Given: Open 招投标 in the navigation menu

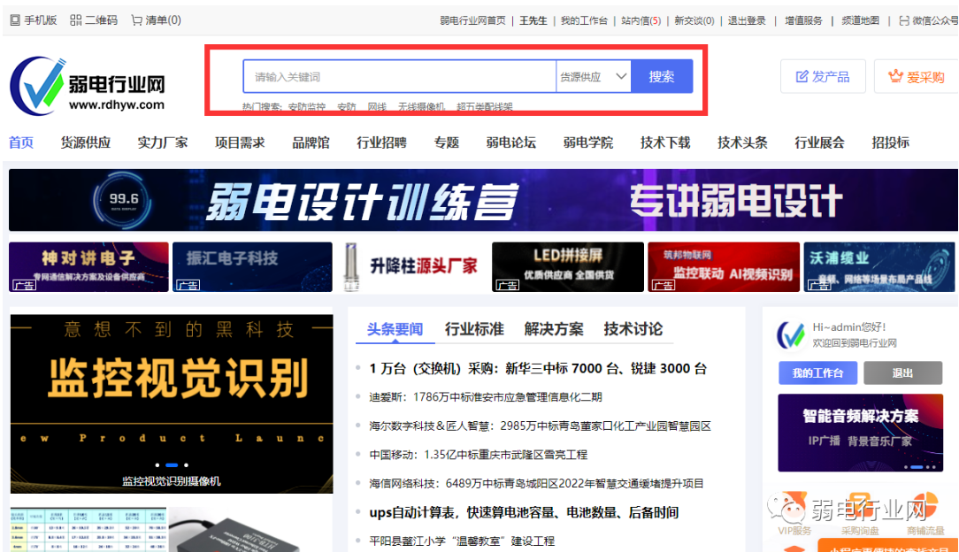Looking at the screenshot, I should (890, 142).
